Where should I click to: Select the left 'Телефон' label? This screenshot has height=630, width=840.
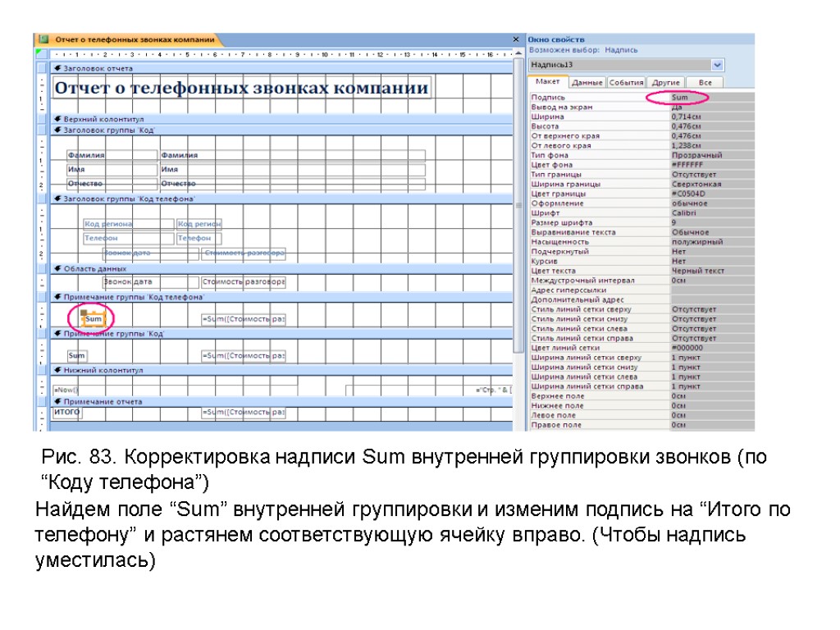129,238
